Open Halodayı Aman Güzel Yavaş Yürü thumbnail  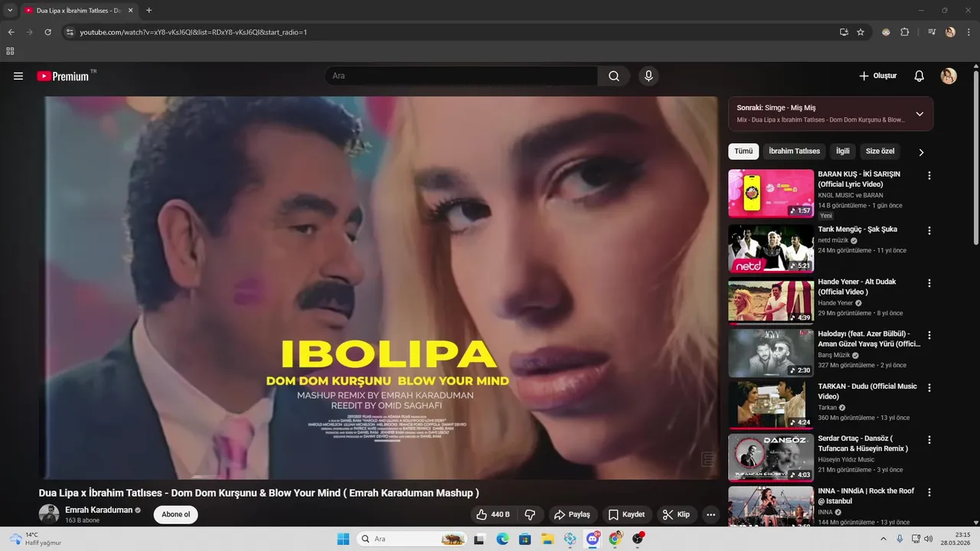[771, 354]
